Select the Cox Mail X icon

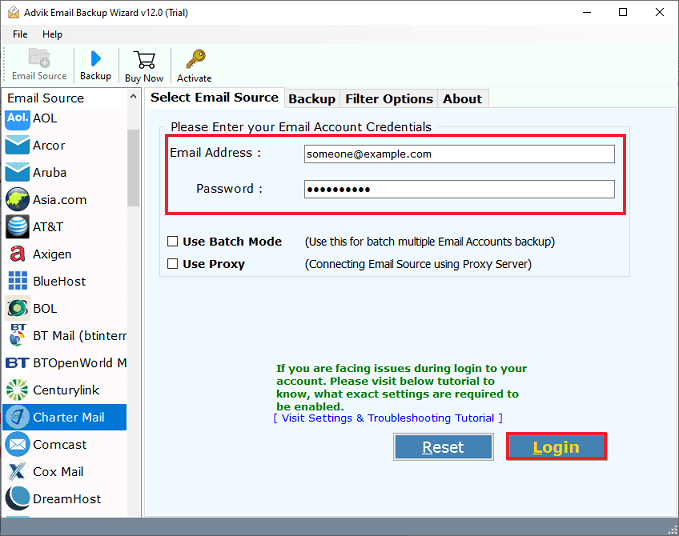tap(17, 471)
